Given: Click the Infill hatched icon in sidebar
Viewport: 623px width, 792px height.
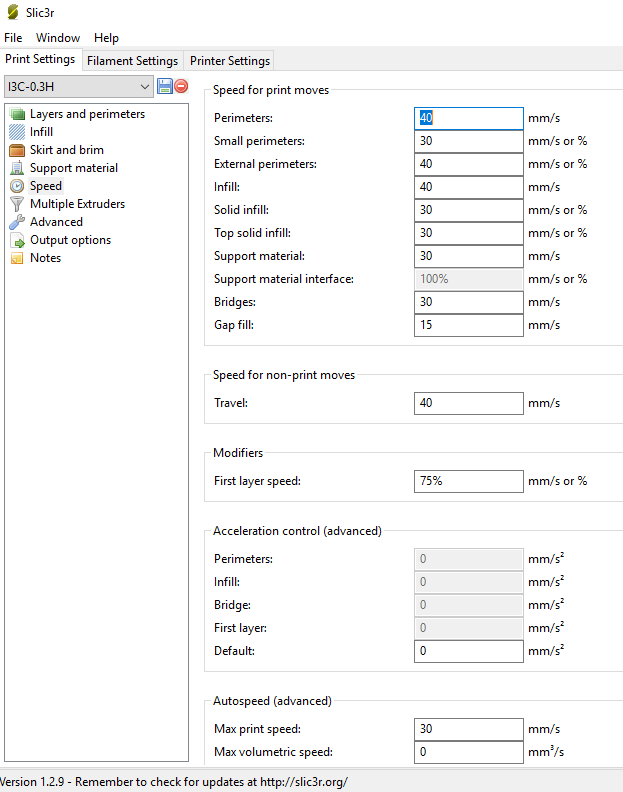Looking at the screenshot, I should click(17, 132).
